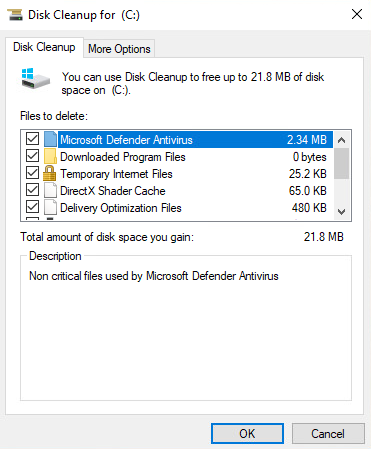Click the Temporary Internet Files lock icon

click(50, 173)
